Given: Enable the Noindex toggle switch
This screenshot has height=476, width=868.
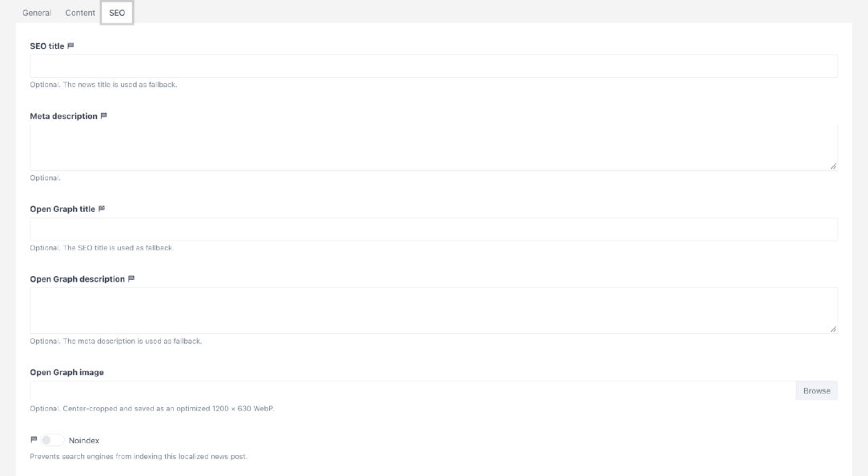Looking at the screenshot, I should coord(53,440).
